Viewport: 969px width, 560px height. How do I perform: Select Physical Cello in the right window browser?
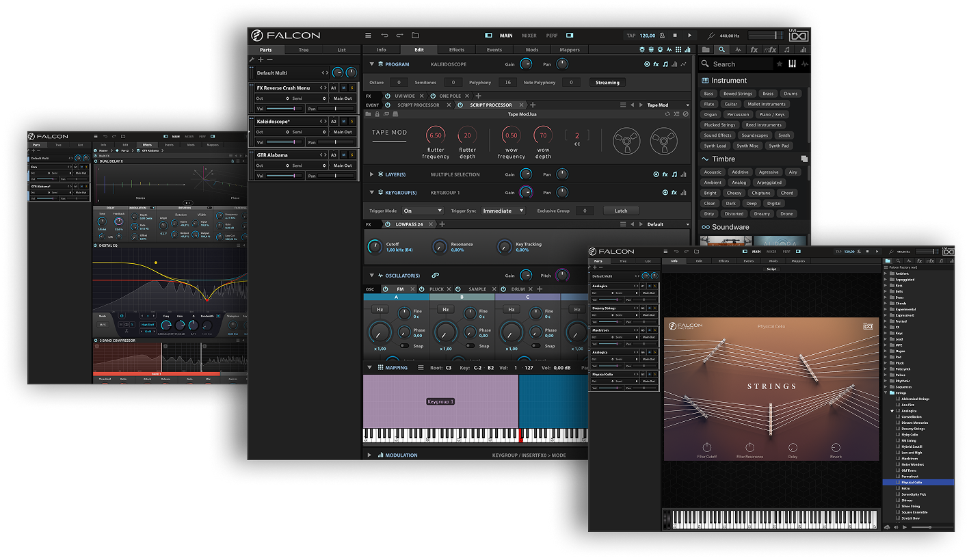tap(918, 483)
